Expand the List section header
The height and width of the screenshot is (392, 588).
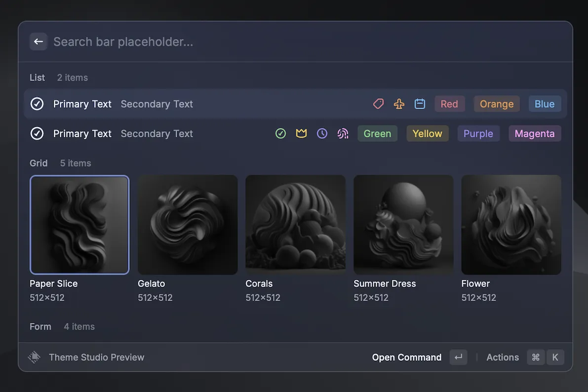click(37, 78)
